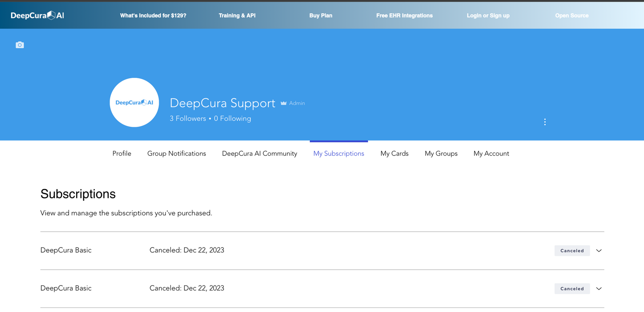Image resolution: width=644 pixels, height=312 pixels.
Task: Select the My Subscriptions tab
Action: 339,154
